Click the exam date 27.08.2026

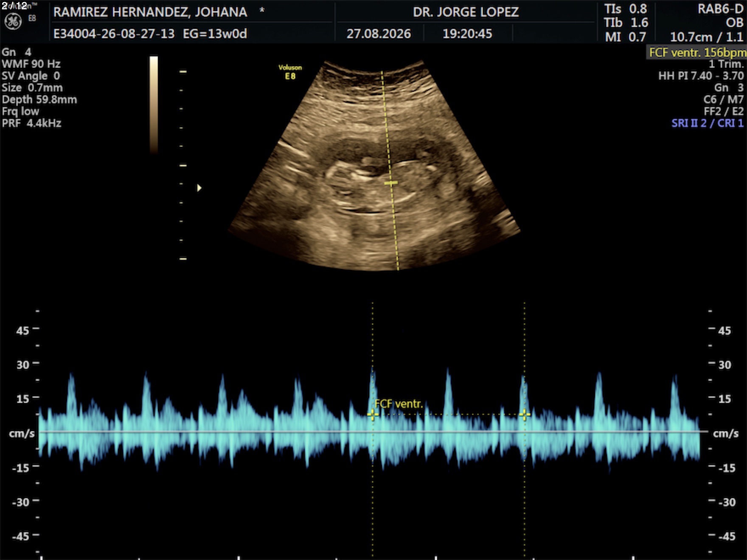(379, 34)
